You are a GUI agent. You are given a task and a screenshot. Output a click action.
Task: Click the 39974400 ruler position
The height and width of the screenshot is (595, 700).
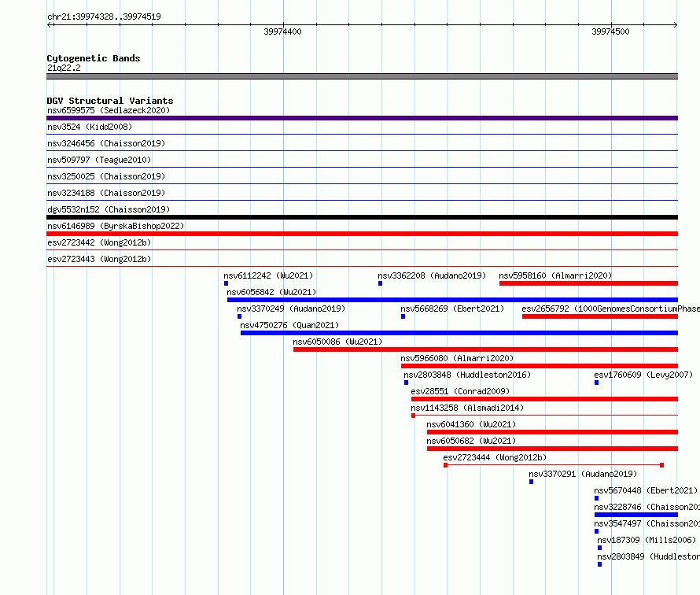coord(282,31)
